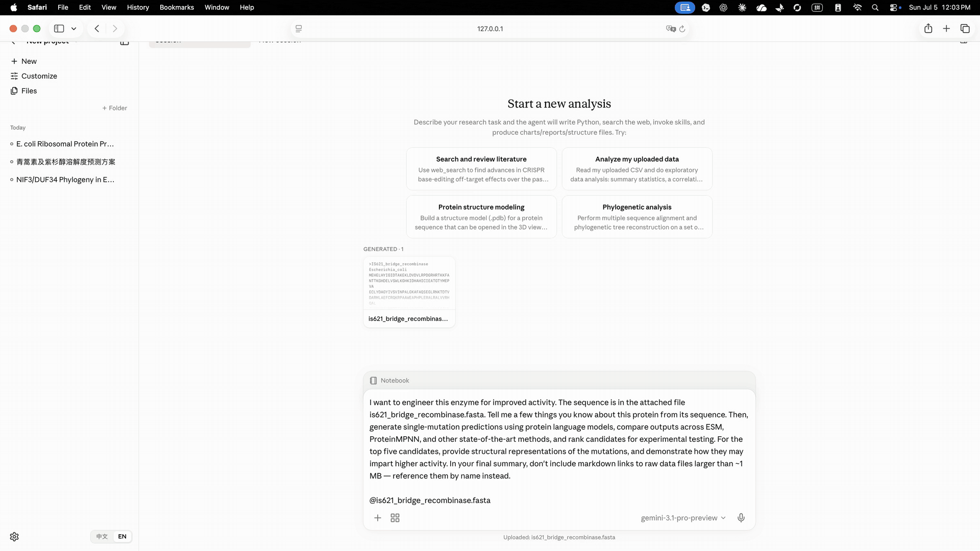Open Control Center in menu bar
Image resolution: width=980 pixels, height=551 pixels.
[895, 8]
